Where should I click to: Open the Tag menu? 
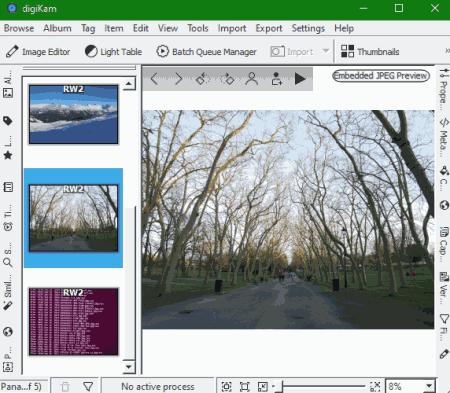(88, 28)
